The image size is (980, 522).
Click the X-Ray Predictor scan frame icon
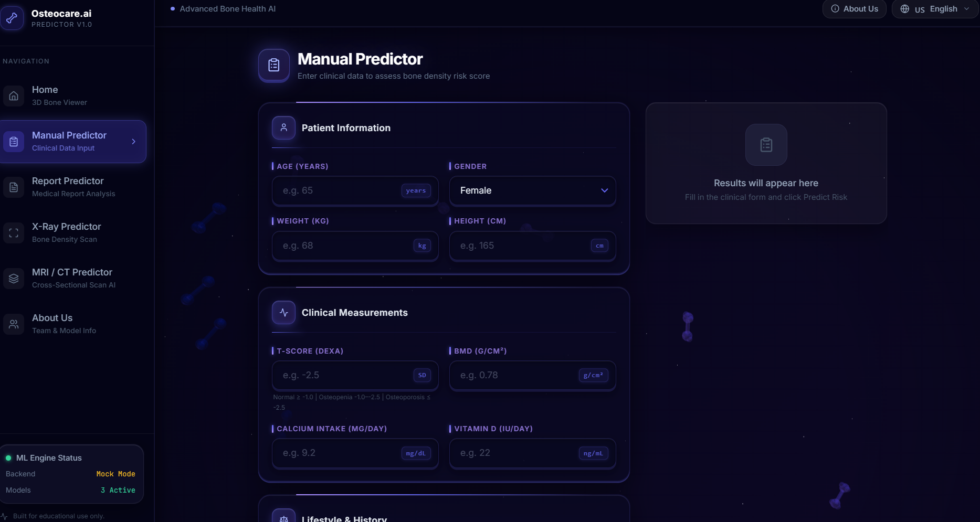[14, 233]
